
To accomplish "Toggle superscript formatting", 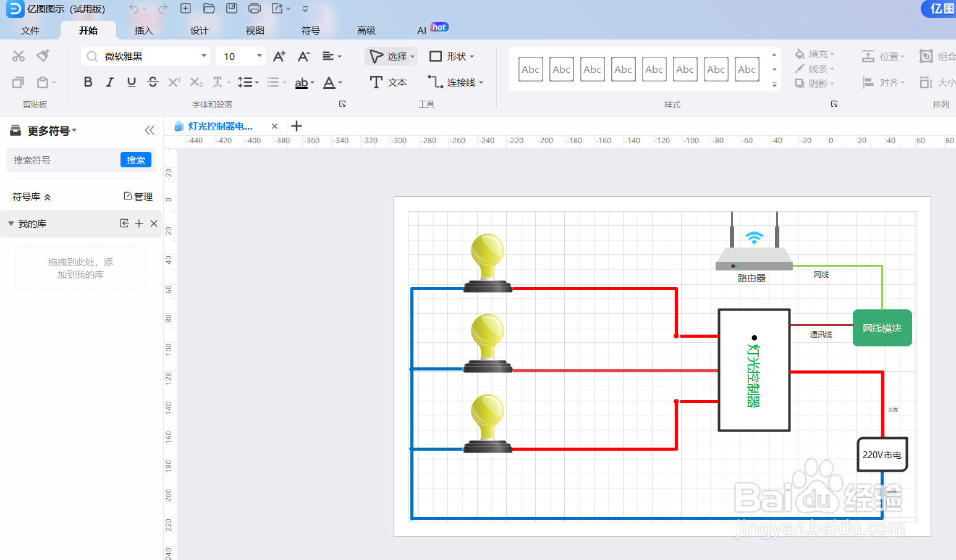I will coord(175,82).
